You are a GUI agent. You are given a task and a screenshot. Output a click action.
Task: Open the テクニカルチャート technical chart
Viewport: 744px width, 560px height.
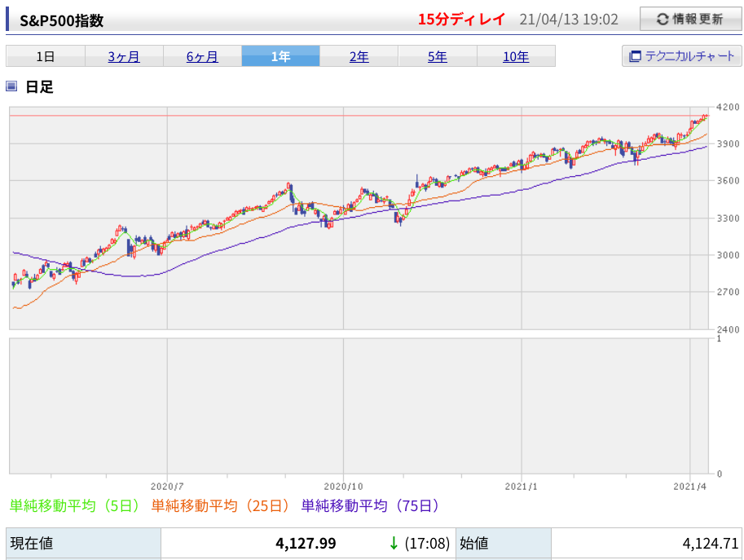(682, 56)
